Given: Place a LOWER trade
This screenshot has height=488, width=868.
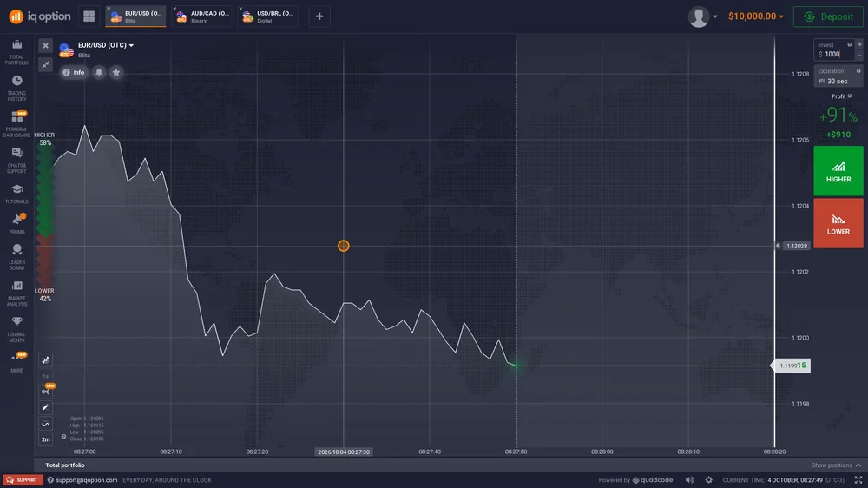Looking at the screenshot, I should [x=838, y=223].
